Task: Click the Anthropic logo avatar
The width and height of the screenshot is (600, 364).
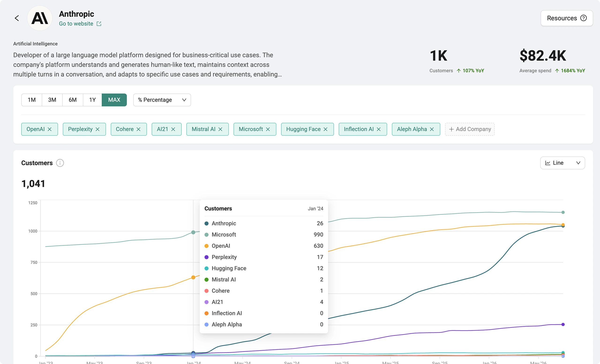Action: coord(40,18)
